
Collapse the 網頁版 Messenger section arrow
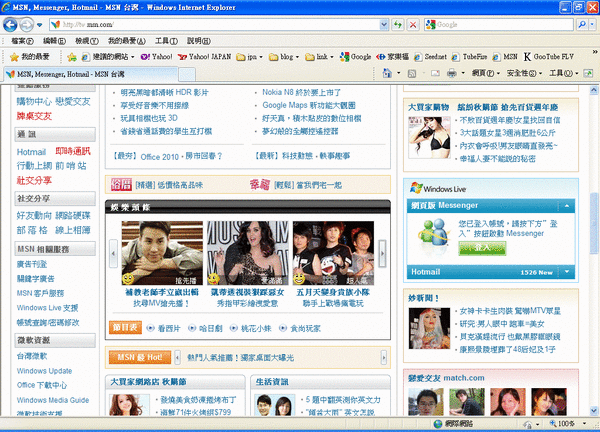[x=567, y=206]
